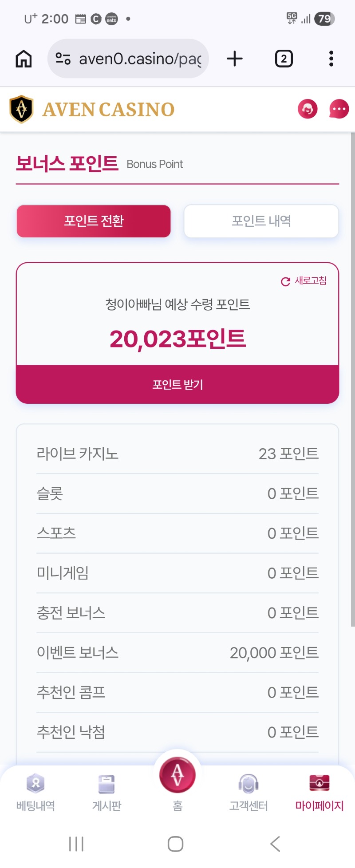The image size is (355, 868).
Task: Open the tab switcher showing 2 tabs
Action: coord(284,59)
